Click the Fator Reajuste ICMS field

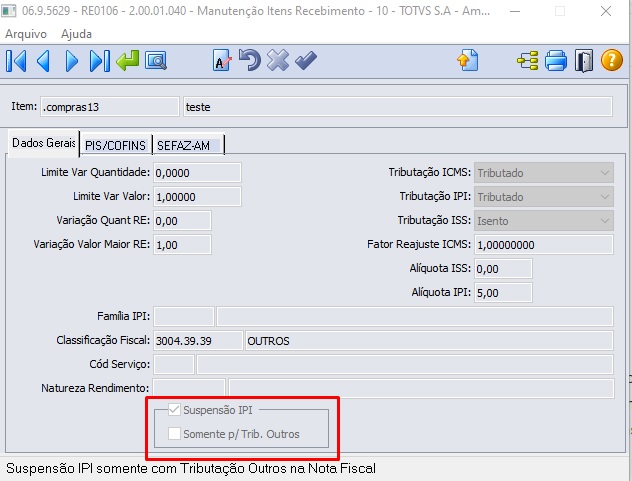(x=544, y=245)
